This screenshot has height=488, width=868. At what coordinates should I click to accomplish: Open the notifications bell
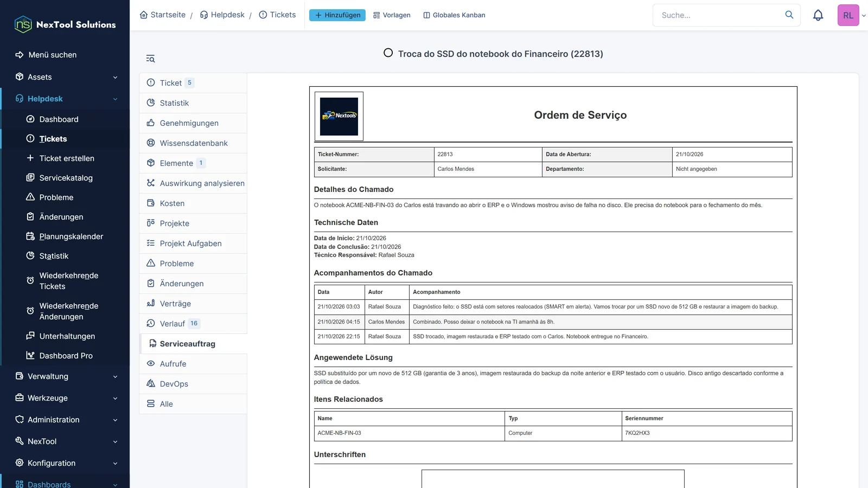point(818,15)
